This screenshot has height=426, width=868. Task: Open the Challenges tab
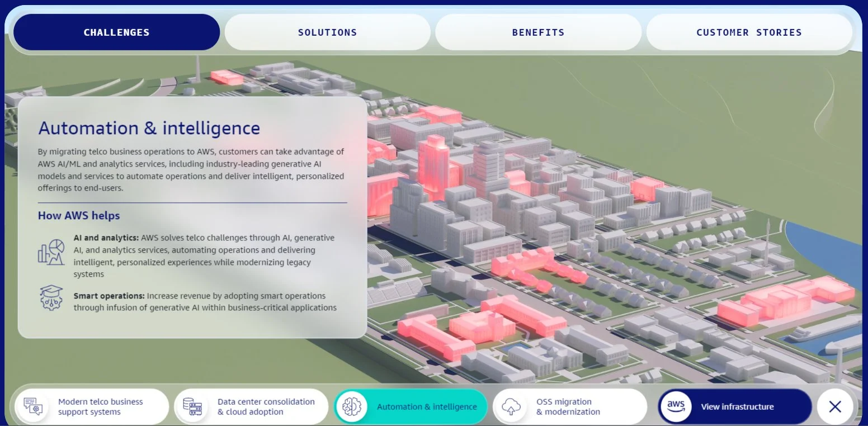click(x=116, y=32)
